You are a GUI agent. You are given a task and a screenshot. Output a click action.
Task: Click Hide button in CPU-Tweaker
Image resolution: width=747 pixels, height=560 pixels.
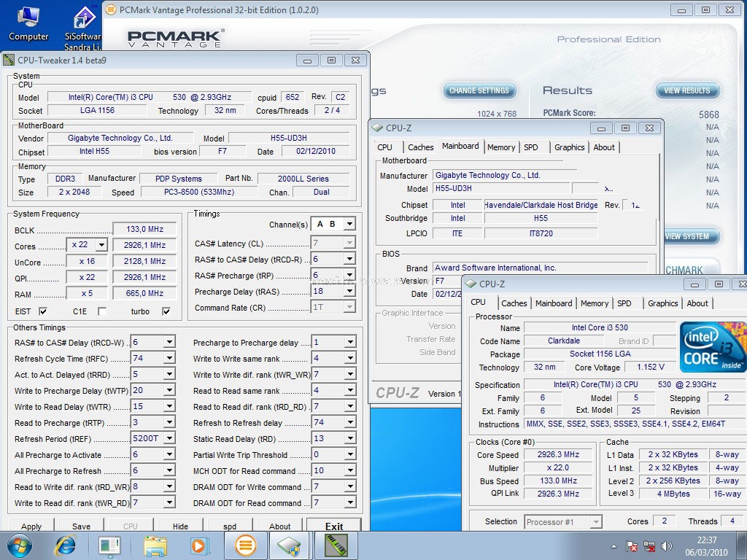tap(180, 526)
